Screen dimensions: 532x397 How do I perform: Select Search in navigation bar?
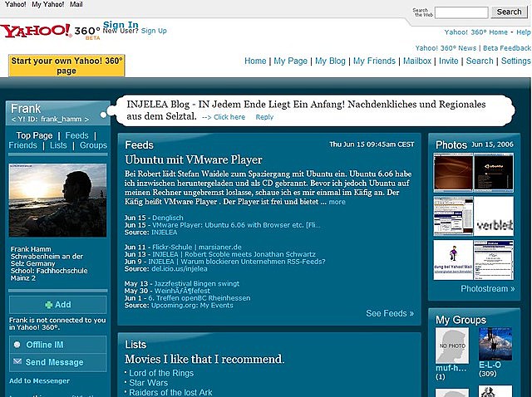click(480, 61)
